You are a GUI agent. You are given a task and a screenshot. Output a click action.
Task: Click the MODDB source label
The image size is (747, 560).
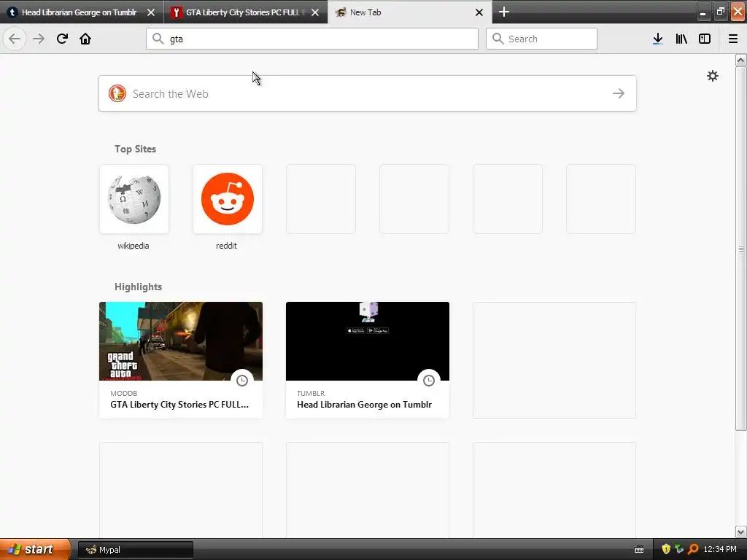click(x=123, y=393)
